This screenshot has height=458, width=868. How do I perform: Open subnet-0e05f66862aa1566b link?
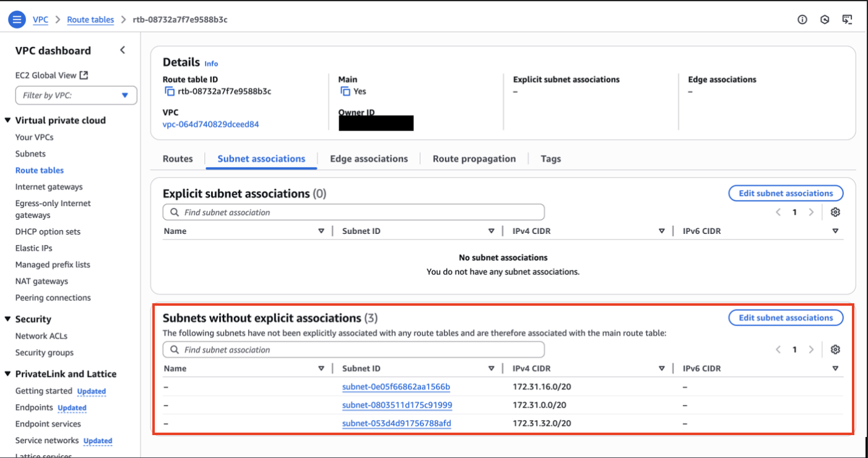click(396, 387)
